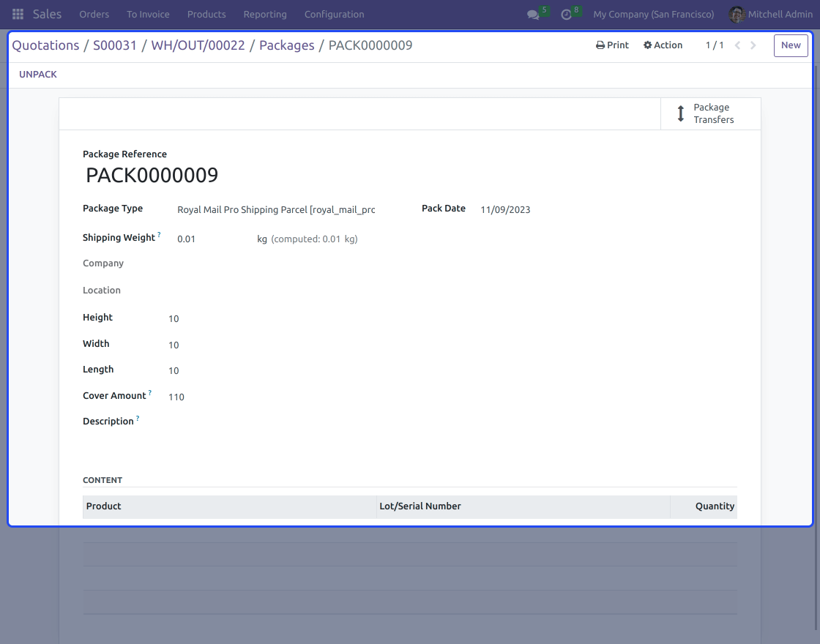Viewport: 820px width, 644px height.
Task: Click the New button
Action: coord(791,45)
